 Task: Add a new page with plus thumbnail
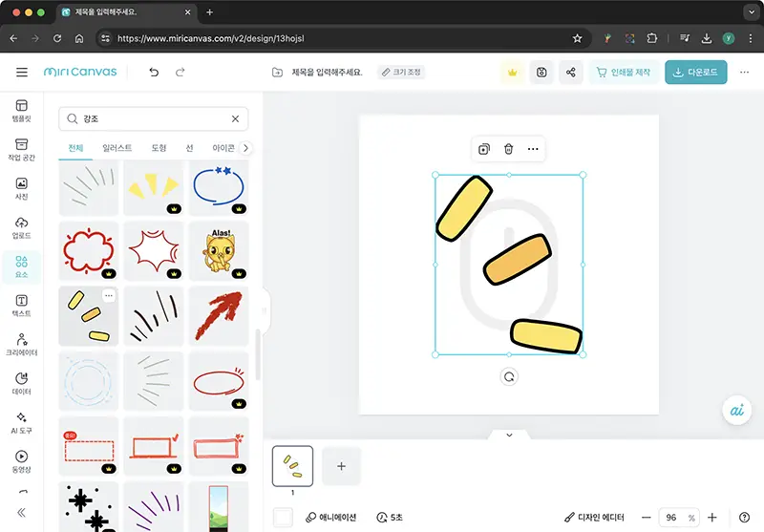(341, 466)
